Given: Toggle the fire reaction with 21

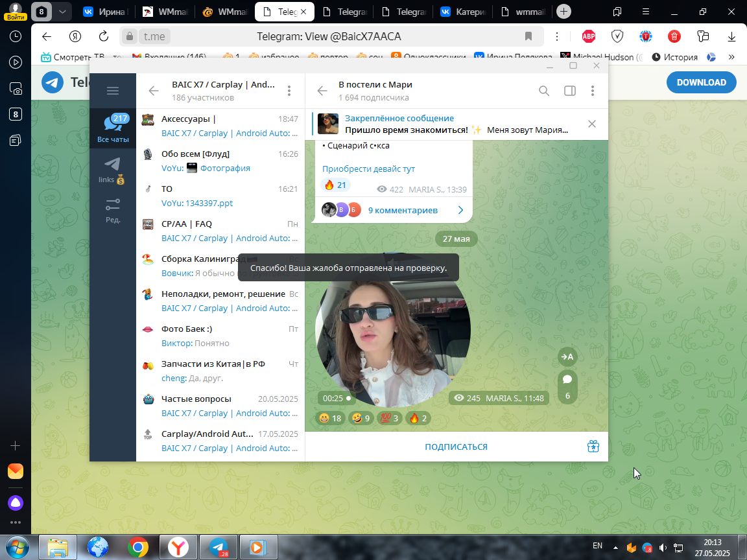Looking at the screenshot, I should [x=335, y=185].
